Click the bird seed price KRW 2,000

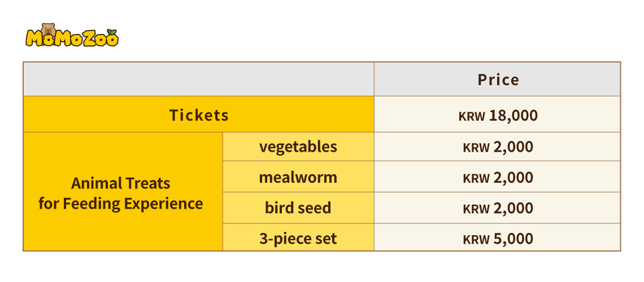[x=497, y=208]
